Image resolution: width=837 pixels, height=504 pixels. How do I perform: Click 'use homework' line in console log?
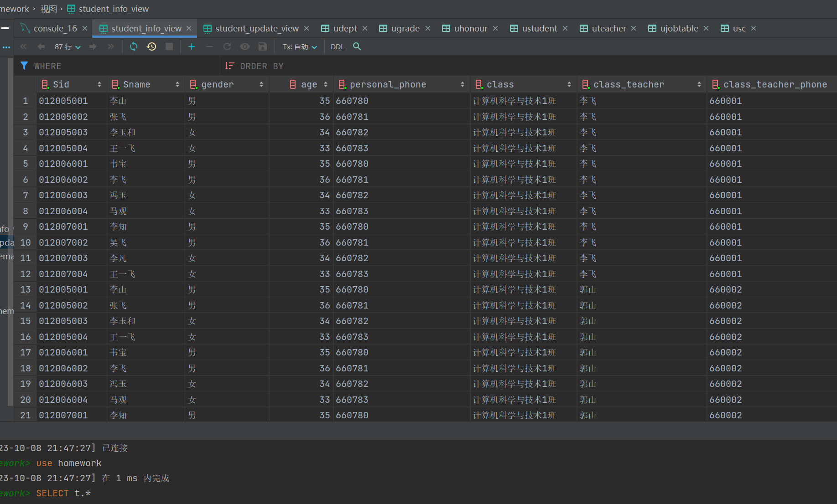tap(69, 463)
